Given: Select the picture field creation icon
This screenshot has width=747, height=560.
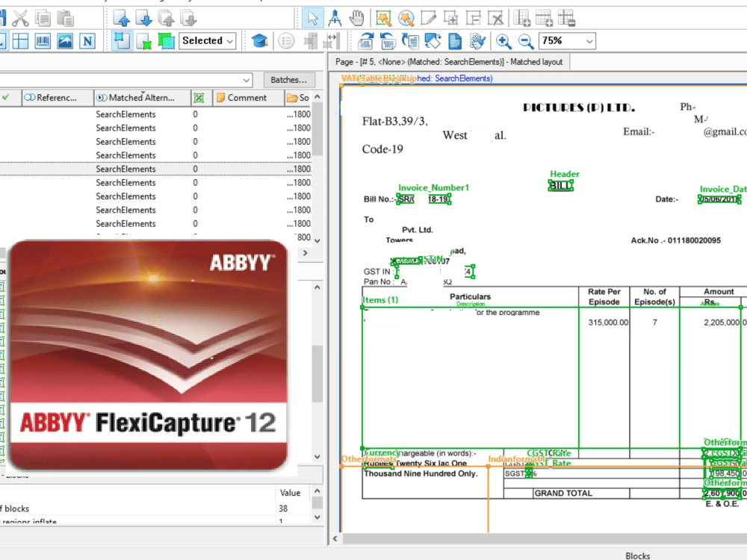Looking at the screenshot, I should 63,40.
